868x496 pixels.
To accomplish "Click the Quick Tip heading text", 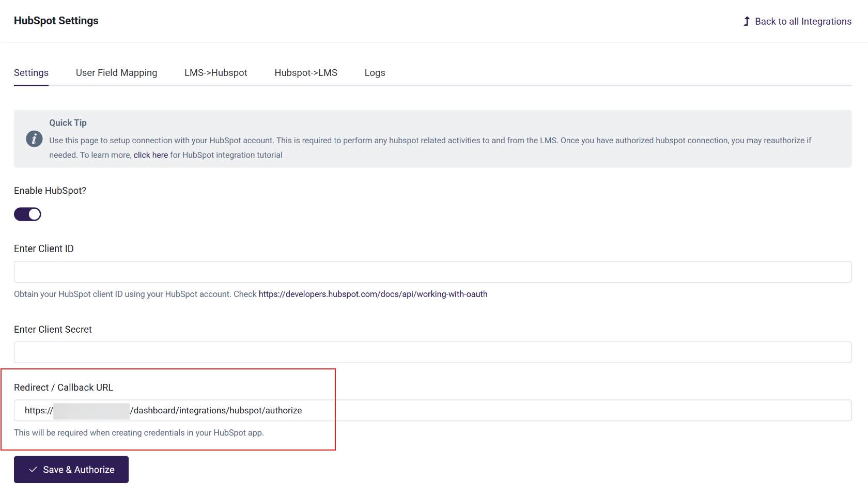I will 68,123.
